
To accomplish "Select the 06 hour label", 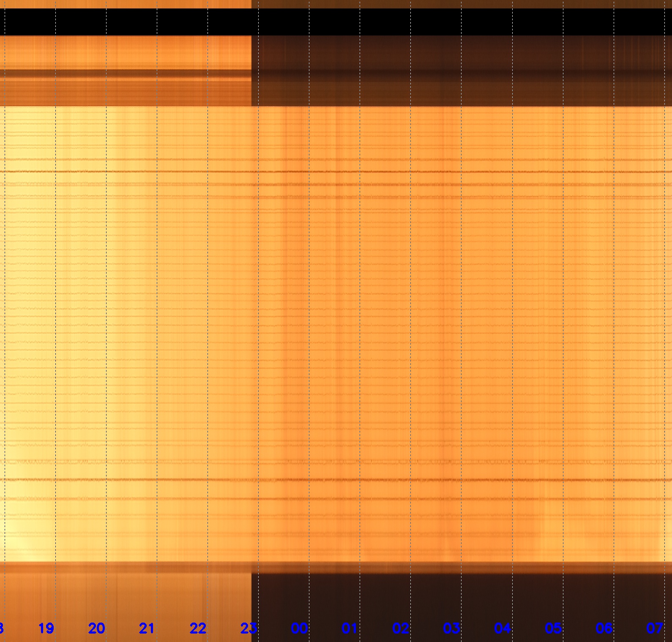I will coord(604,628).
